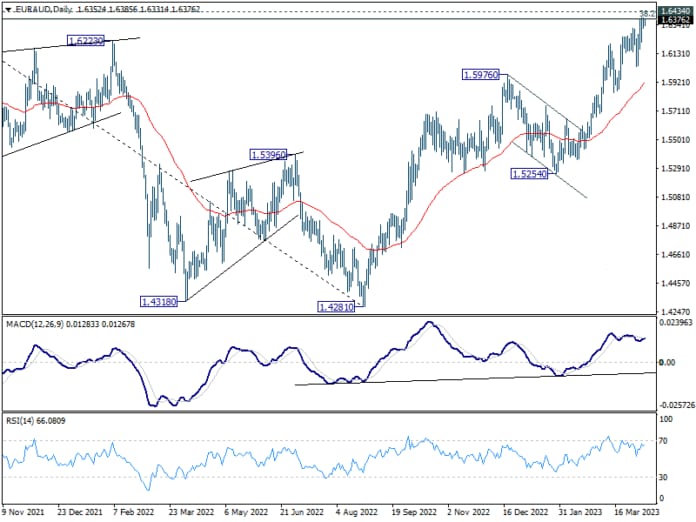Click the 31 Jan 2023 date label
Screen dimensions: 696x522
581,512
